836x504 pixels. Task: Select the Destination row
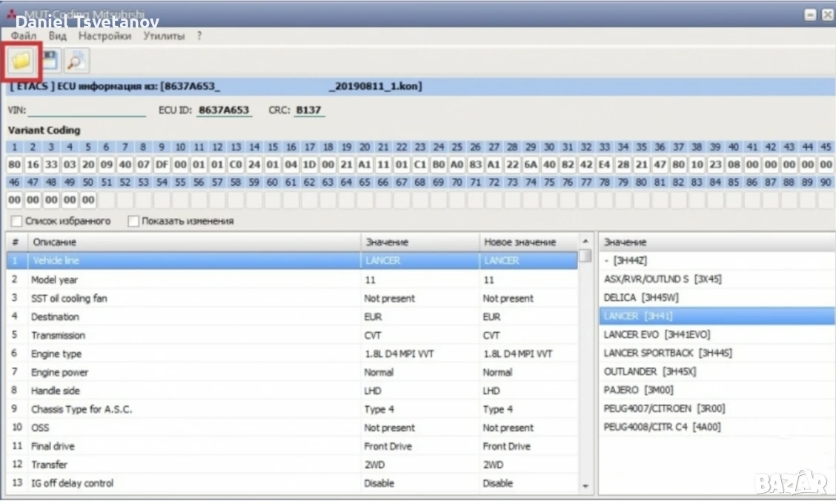pyautogui.click(x=292, y=316)
